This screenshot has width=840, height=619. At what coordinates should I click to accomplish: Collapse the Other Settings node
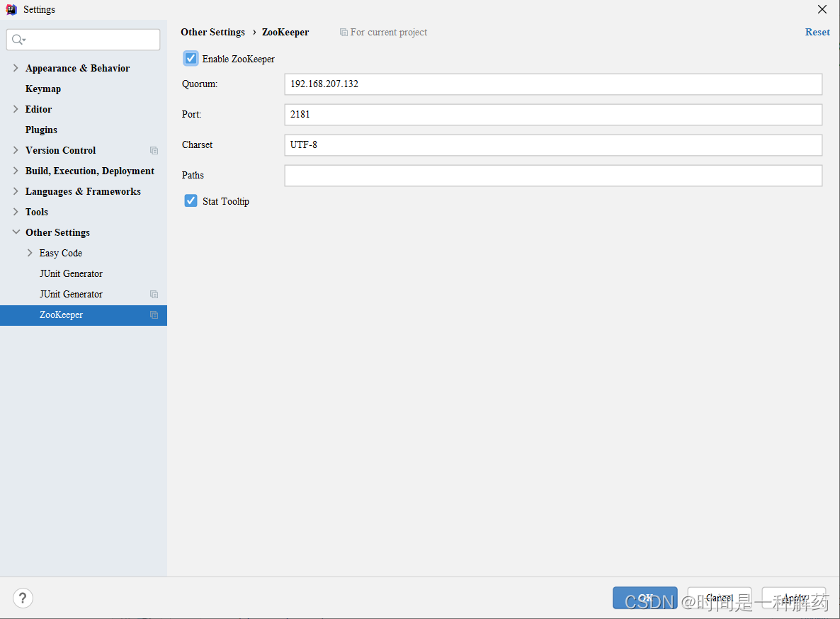coord(16,232)
